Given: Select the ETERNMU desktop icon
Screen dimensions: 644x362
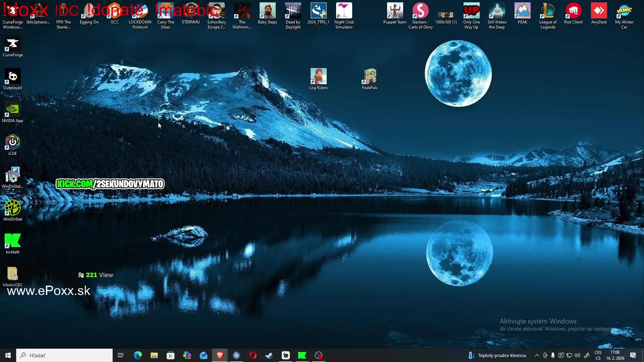Looking at the screenshot, I should point(191,14).
